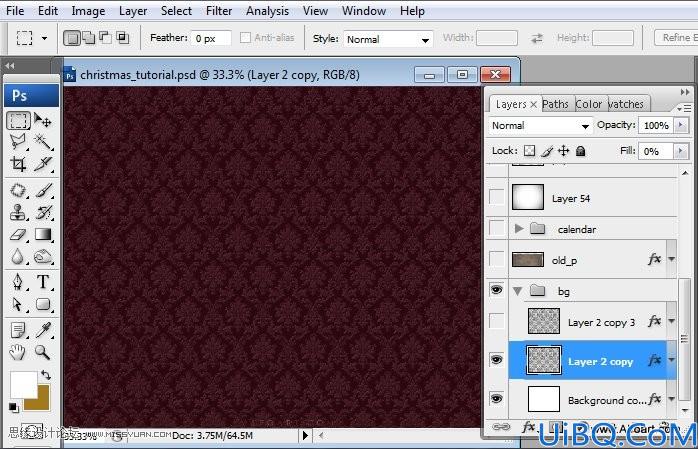Viewport: 698px width, 449px height.
Task: Click the Feather input field
Action: pos(211,38)
